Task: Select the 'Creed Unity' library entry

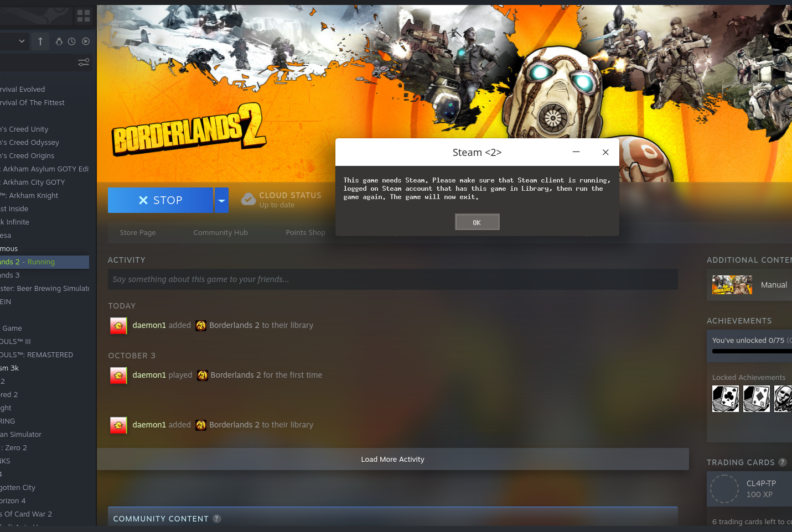Action: [44, 129]
